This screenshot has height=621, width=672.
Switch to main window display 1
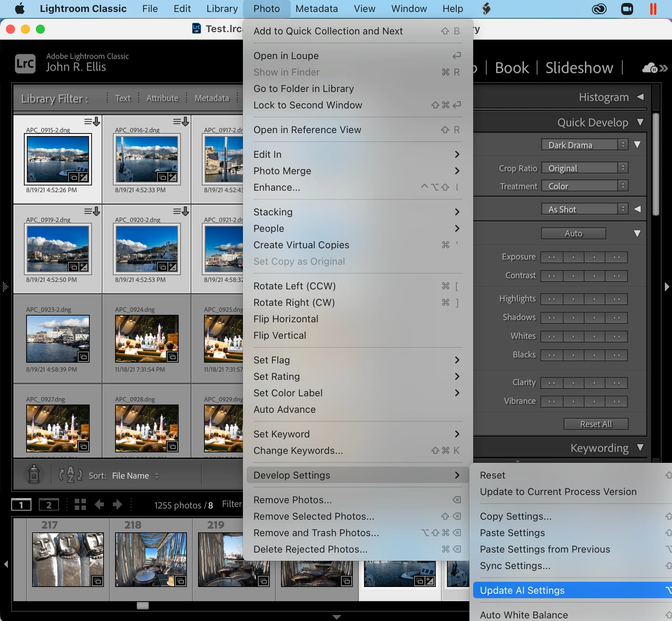click(21, 505)
